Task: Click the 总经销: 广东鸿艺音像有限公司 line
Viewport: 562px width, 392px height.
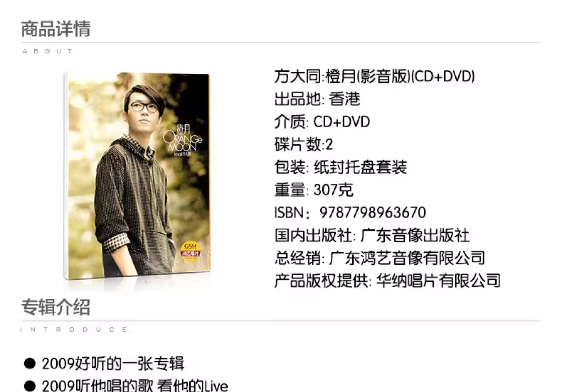Action: [x=380, y=258]
